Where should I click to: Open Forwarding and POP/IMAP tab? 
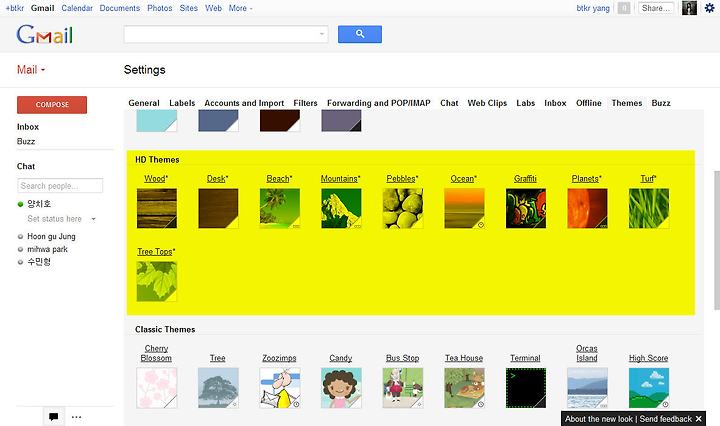[x=378, y=103]
